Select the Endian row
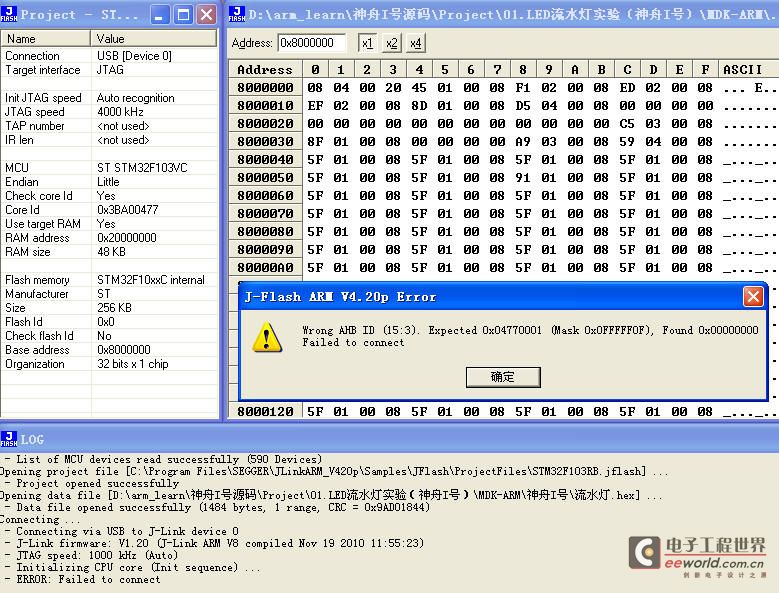Viewport: 779px width, 593px height. tap(109, 182)
